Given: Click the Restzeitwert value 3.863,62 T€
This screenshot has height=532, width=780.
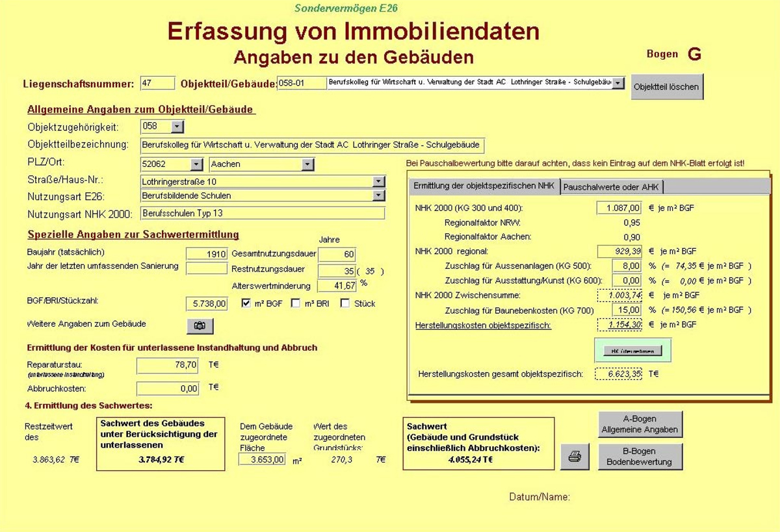Looking at the screenshot, I should tap(56, 459).
